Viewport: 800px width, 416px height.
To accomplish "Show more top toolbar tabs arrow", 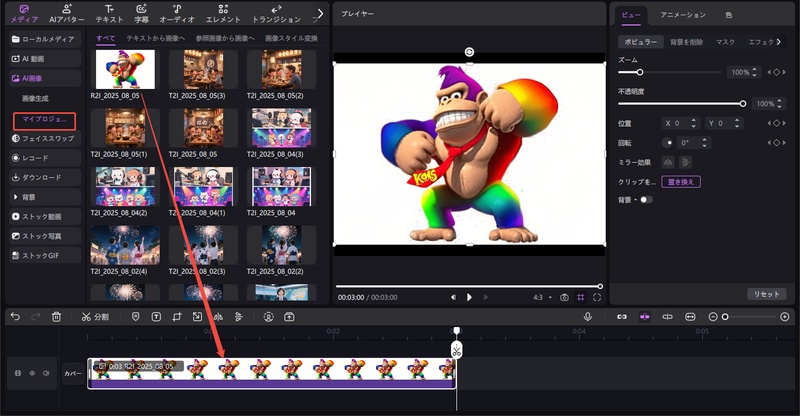I will [320, 13].
